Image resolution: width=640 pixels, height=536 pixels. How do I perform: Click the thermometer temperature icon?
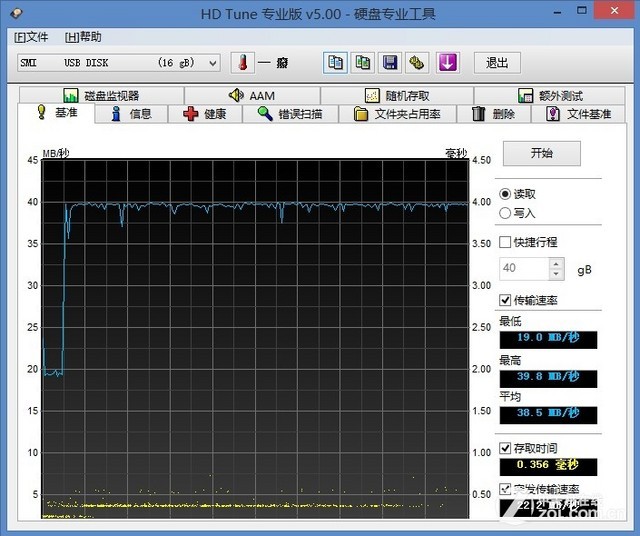click(243, 63)
